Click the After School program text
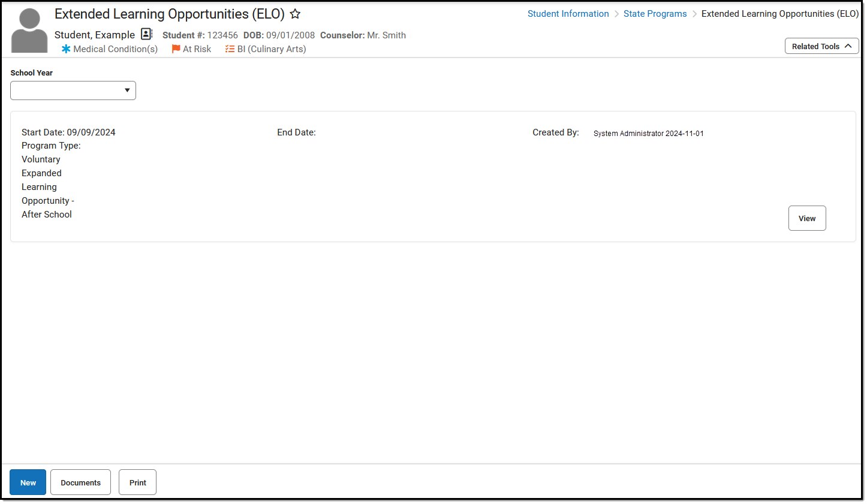Image resolution: width=867 pixels, height=504 pixels. point(47,215)
